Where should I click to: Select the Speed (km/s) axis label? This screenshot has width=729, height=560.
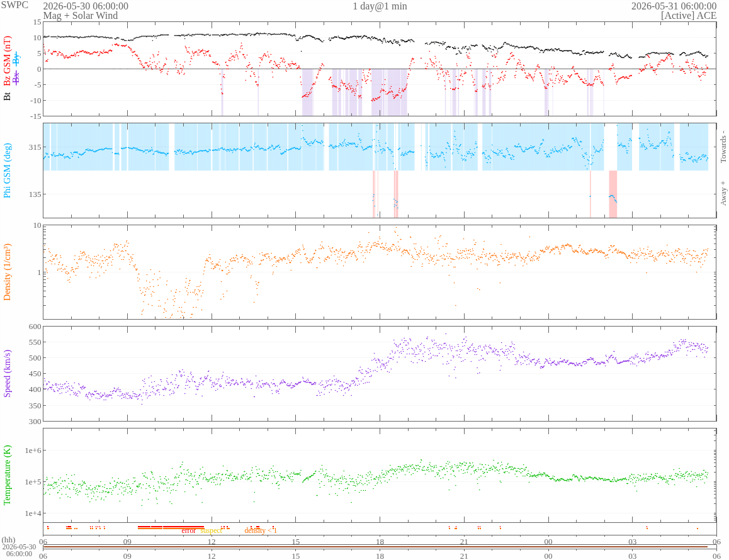point(7,374)
